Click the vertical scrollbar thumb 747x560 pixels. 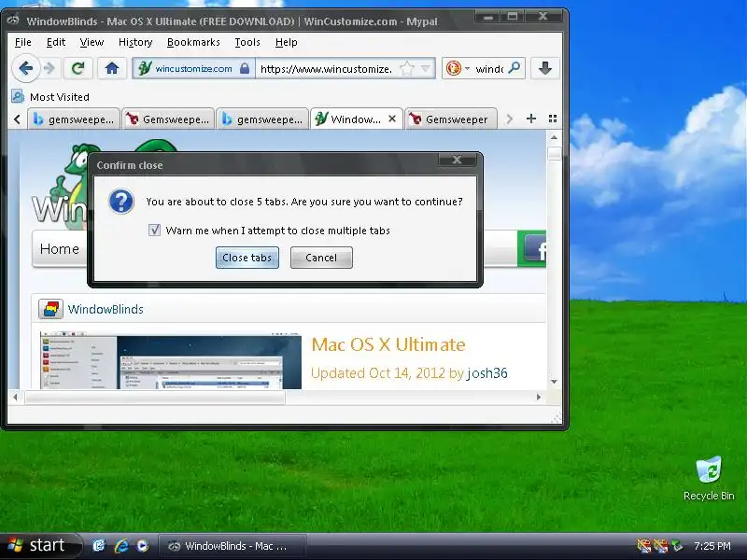click(554, 153)
